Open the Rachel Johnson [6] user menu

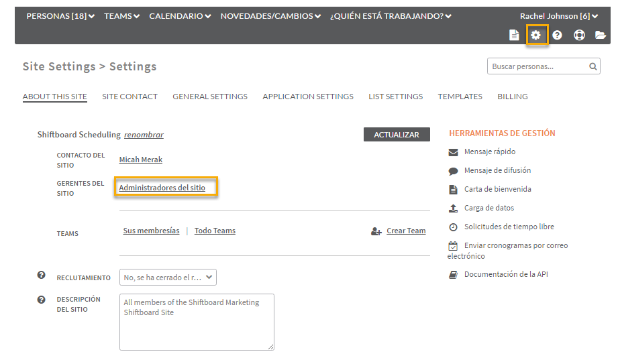[x=559, y=16]
